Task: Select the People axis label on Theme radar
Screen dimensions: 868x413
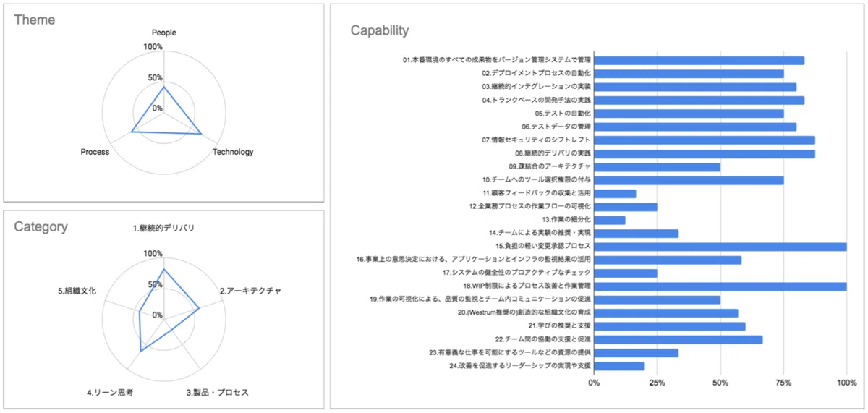Action: (163, 33)
